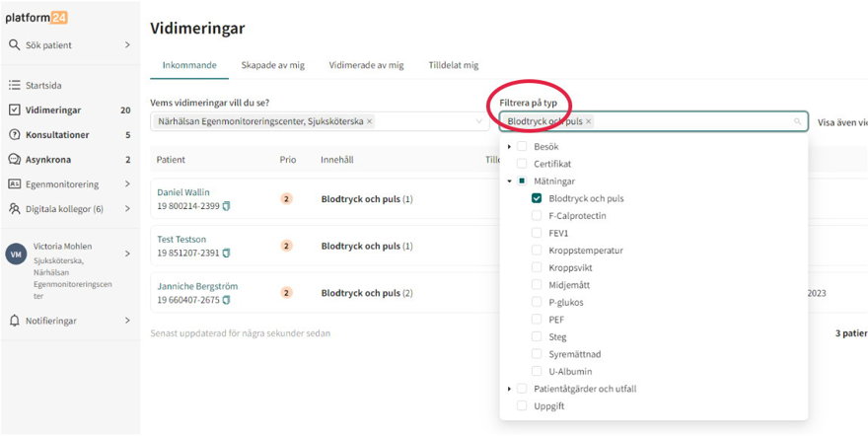
Task: Open the Tilldelat mig tab
Action: pos(453,65)
